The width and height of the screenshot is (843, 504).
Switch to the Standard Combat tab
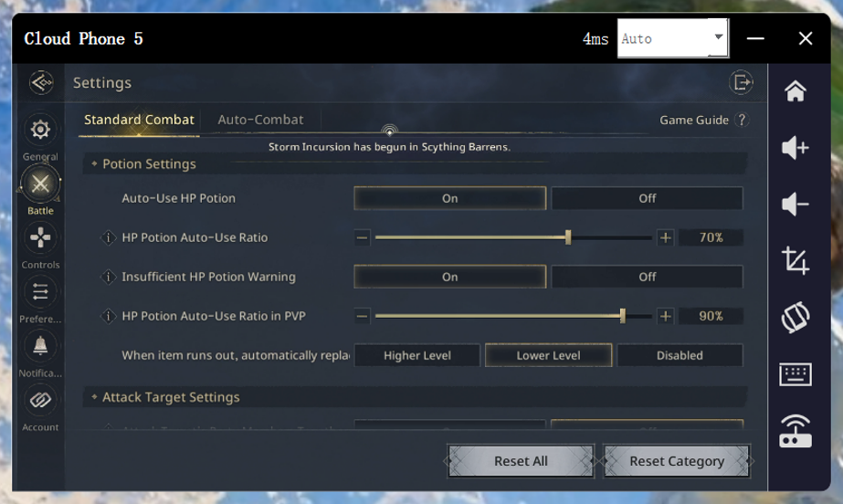(139, 120)
